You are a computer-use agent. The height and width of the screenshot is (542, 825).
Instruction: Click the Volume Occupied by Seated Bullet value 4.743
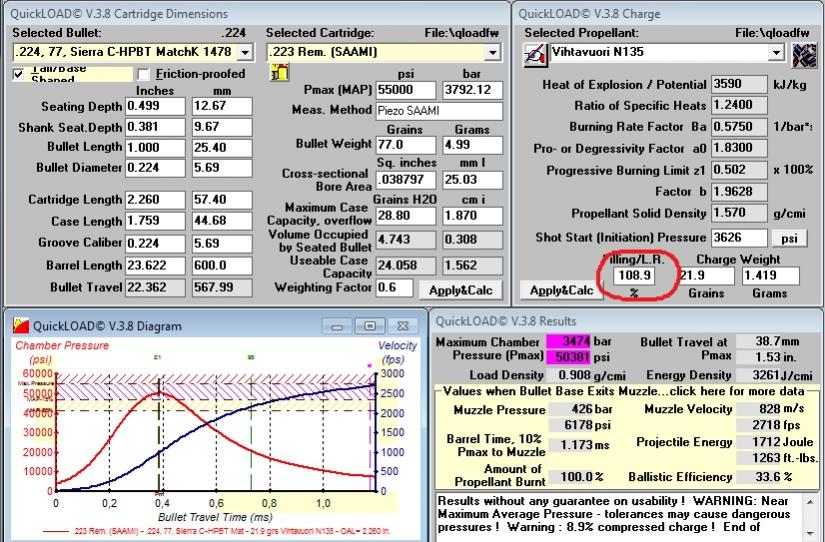[x=406, y=240]
